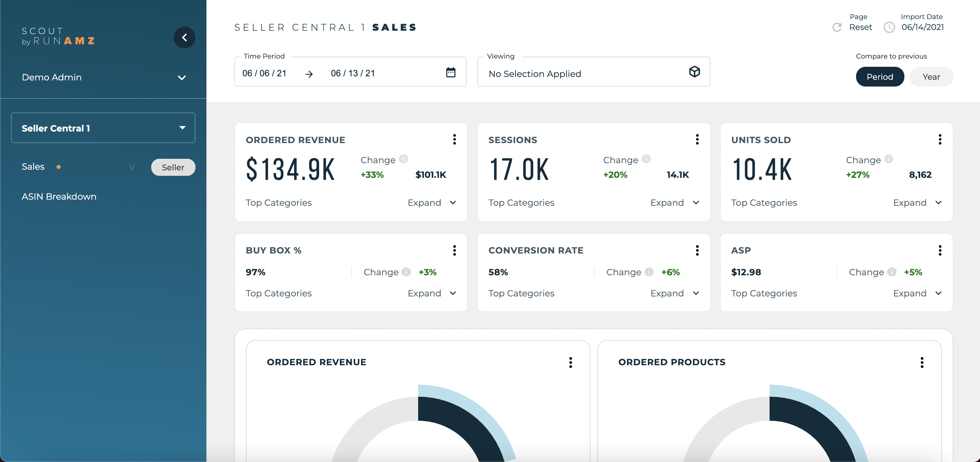Click the cube icon in Viewing field
Image resolution: width=980 pixels, height=462 pixels.
pyautogui.click(x=694, y=72)
